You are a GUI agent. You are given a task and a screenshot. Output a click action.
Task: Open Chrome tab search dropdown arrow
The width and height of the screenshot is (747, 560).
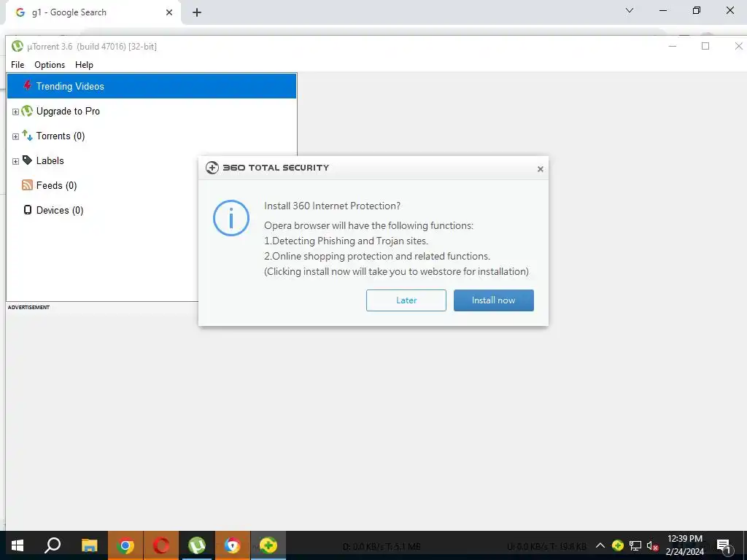click(x=630, y=10)
